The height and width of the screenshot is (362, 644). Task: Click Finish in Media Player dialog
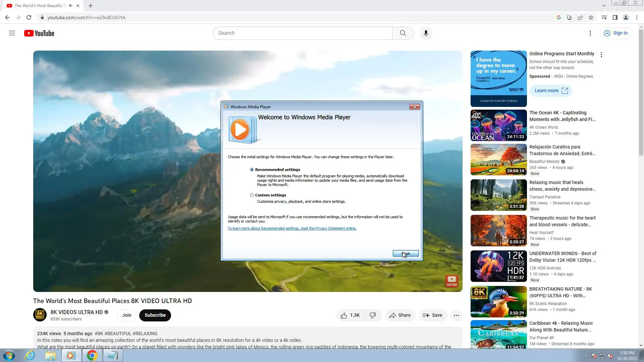pos(406,253)
